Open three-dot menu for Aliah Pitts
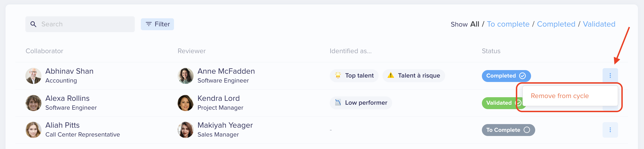This screenshot has width=644, height=149. tap(610, 130)
